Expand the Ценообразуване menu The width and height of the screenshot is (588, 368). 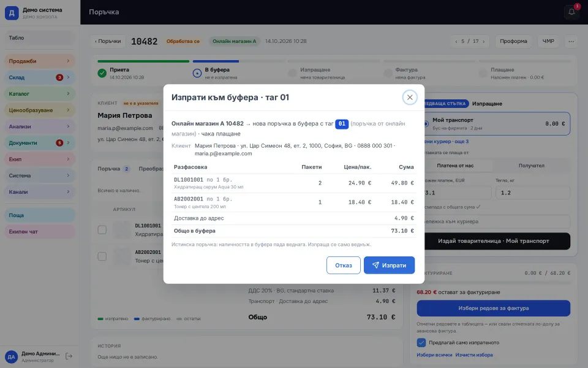[x=40, y=110]
